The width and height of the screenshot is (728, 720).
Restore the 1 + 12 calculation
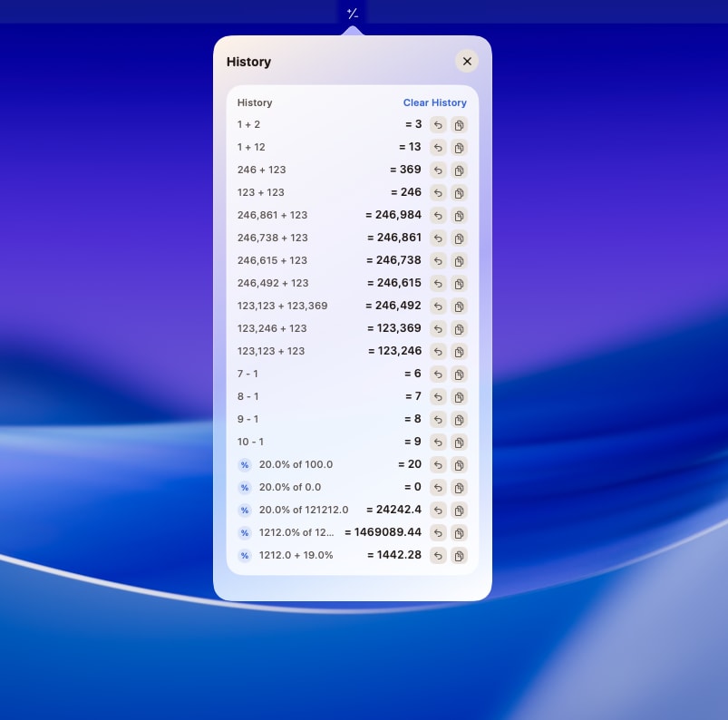pyautogui.click(x=438, y=148)
